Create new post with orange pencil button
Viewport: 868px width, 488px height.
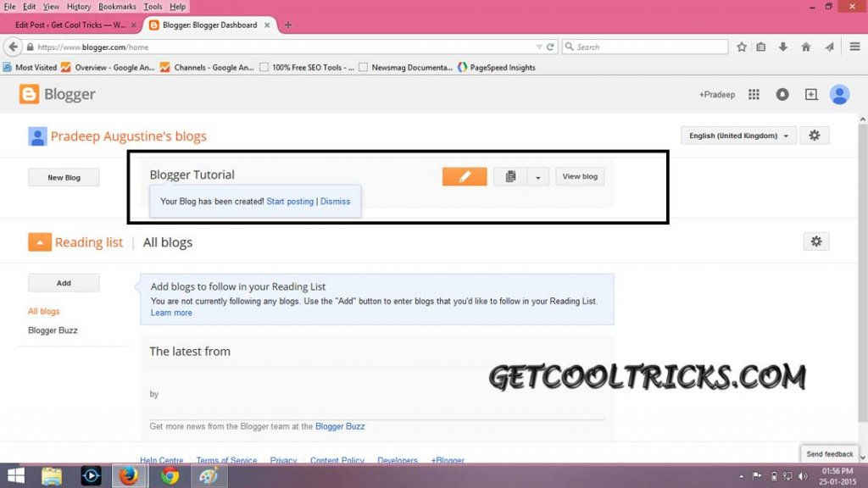[465, 176]
